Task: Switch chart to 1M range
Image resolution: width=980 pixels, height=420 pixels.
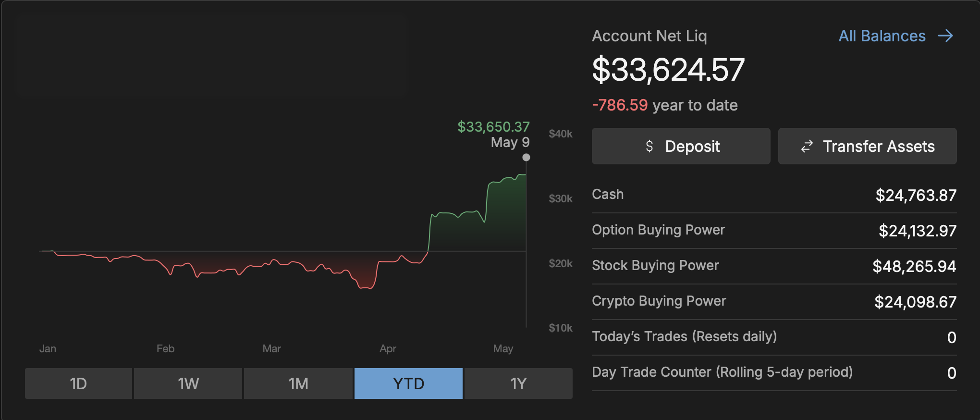Action: 298,383
